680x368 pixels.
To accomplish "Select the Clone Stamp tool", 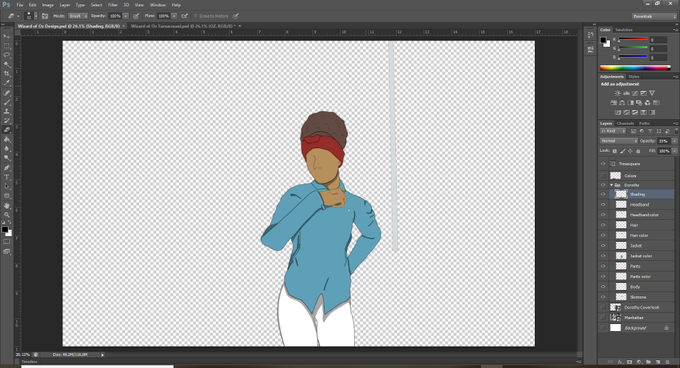I will 7,111.
